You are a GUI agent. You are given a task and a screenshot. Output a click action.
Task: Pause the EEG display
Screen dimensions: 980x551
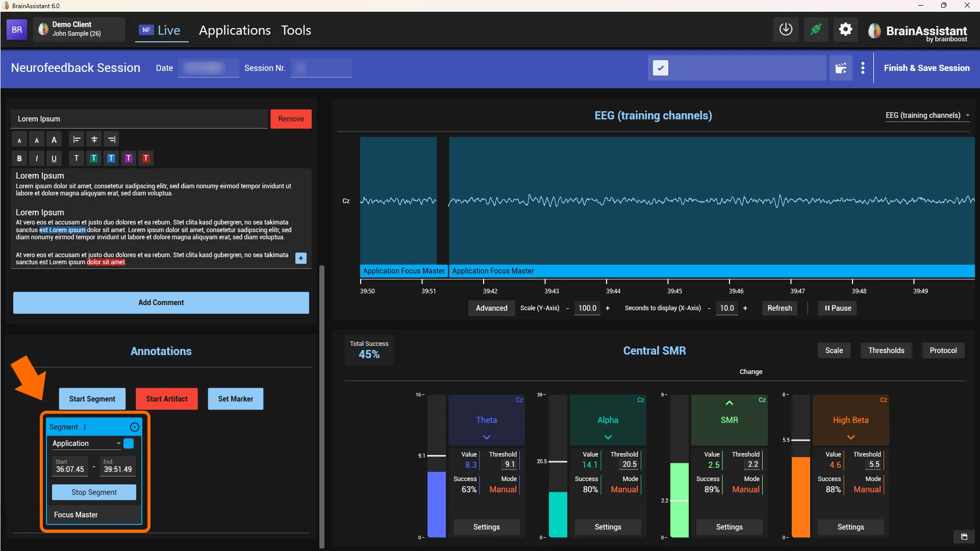[837, 308]
